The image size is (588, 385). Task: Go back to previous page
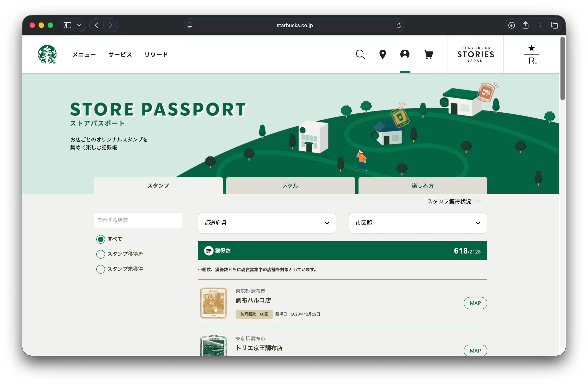pos(97,25)
